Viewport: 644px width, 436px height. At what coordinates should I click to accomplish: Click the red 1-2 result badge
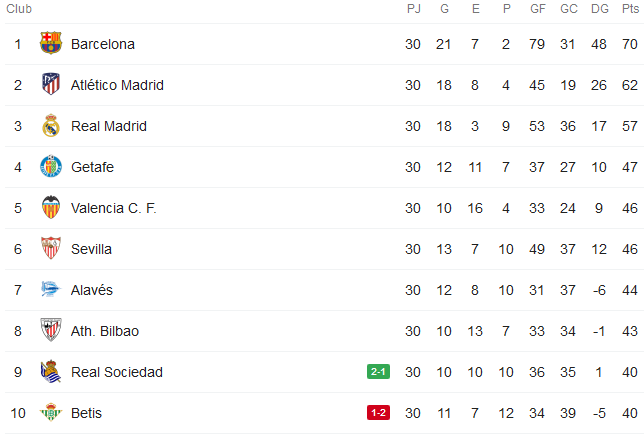point(379,413)
